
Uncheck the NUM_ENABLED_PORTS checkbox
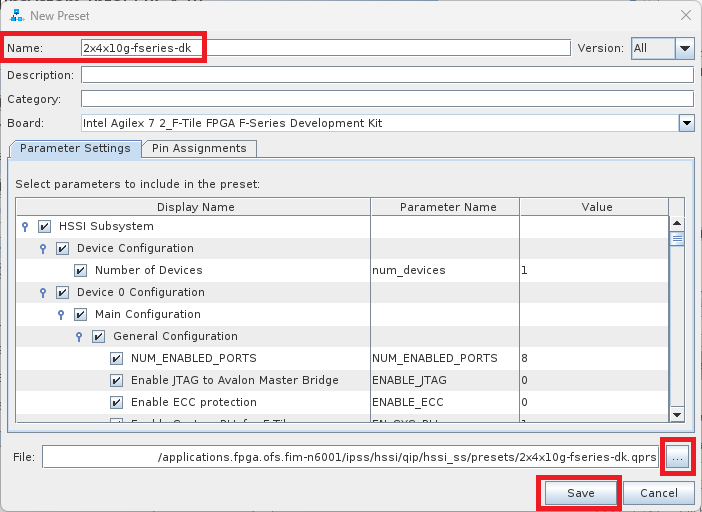116,358
